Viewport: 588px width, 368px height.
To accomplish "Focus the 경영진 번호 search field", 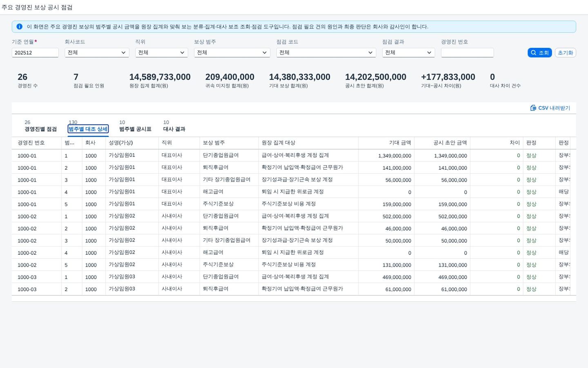I will click(467, 53).
